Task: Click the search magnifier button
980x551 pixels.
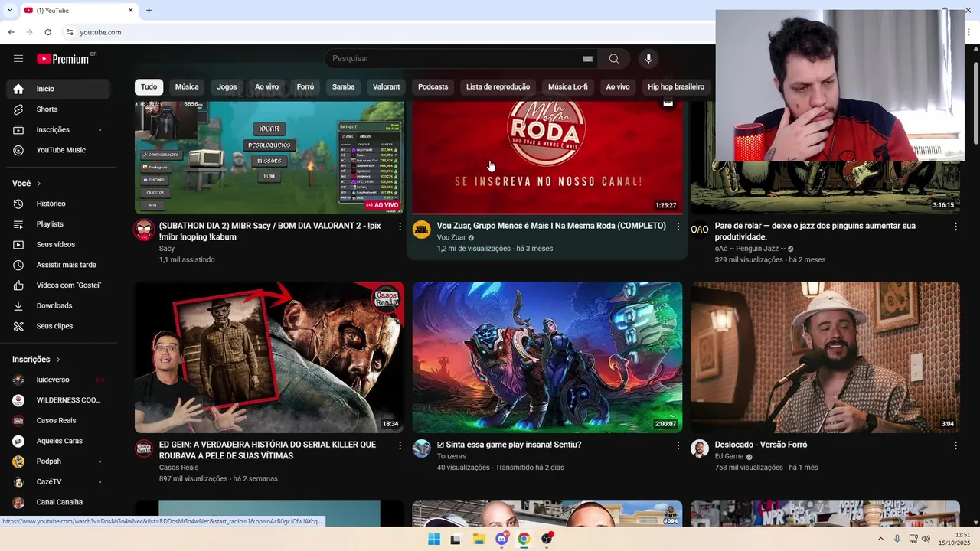Action: click(x=614, y=59)
